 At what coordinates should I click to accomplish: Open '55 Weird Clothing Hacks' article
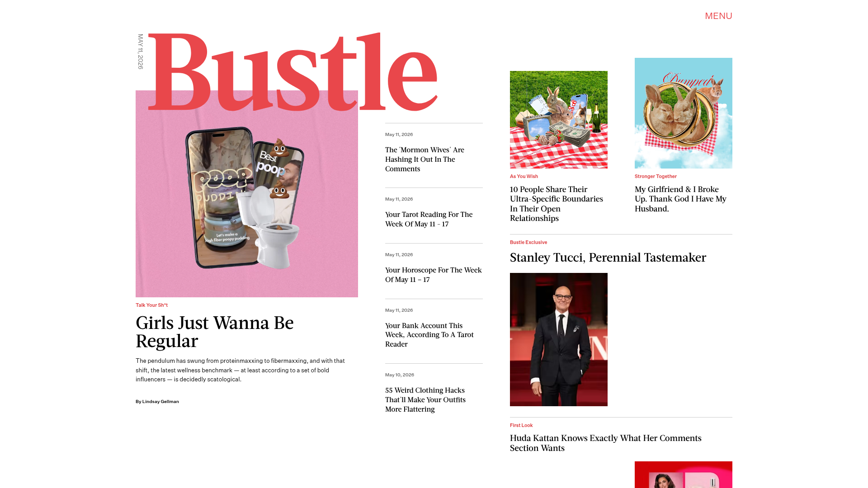[425, 399]
